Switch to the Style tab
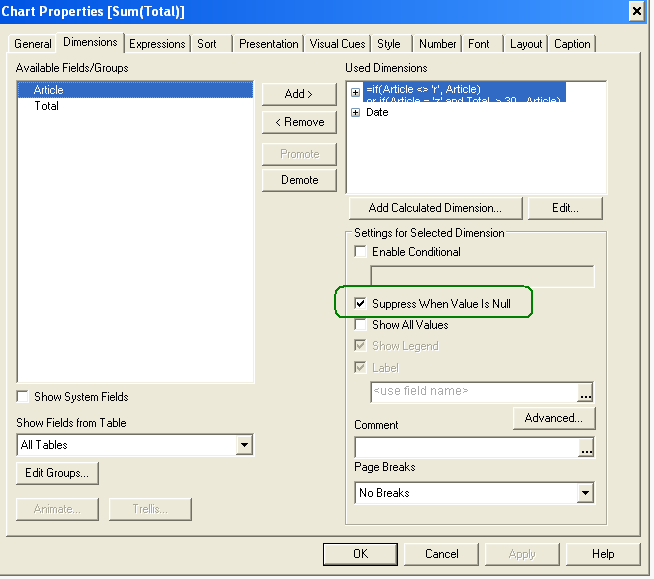 pos(389,44)
